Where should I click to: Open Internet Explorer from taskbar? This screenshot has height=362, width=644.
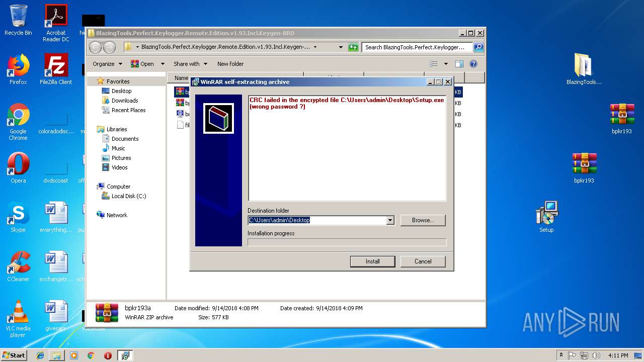tap(40, 355)
